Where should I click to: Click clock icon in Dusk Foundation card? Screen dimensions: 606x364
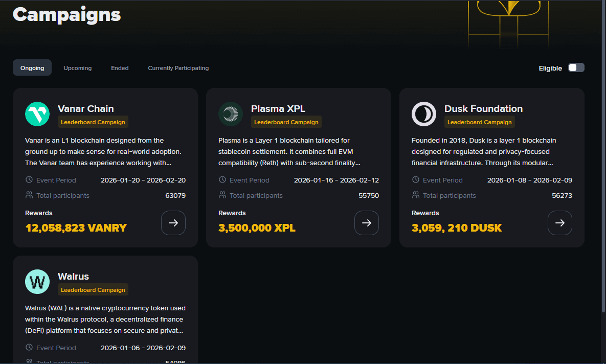coord(415,179)
